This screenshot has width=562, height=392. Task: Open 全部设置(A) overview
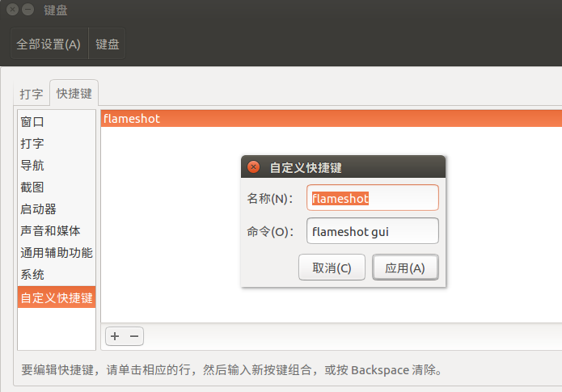tap(49, 44)
